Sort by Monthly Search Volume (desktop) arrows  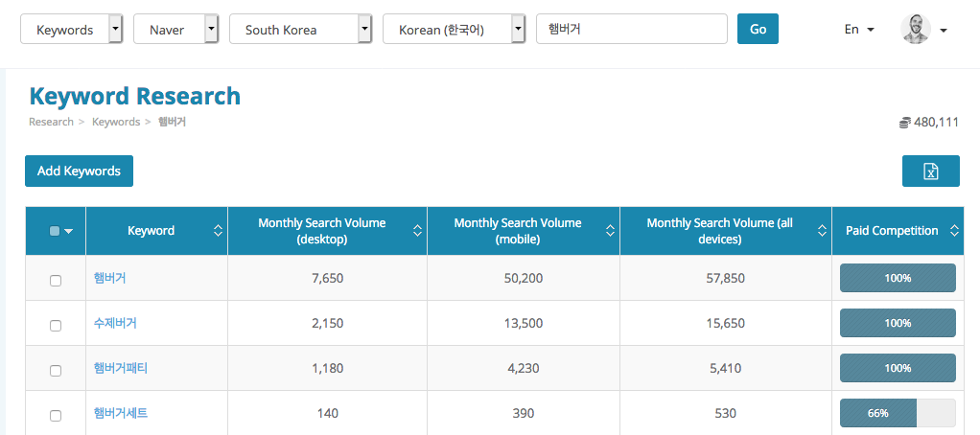417,231
